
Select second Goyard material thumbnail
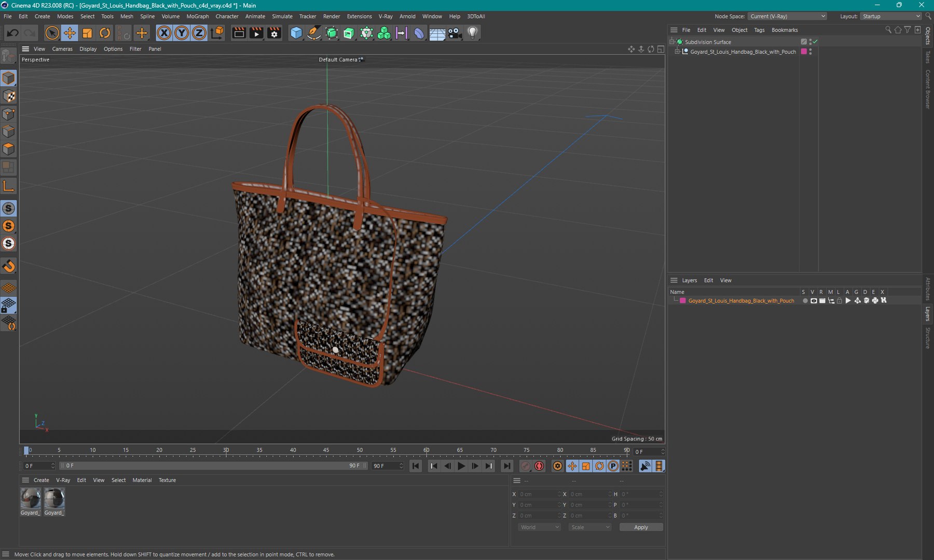tap(54, 499)
